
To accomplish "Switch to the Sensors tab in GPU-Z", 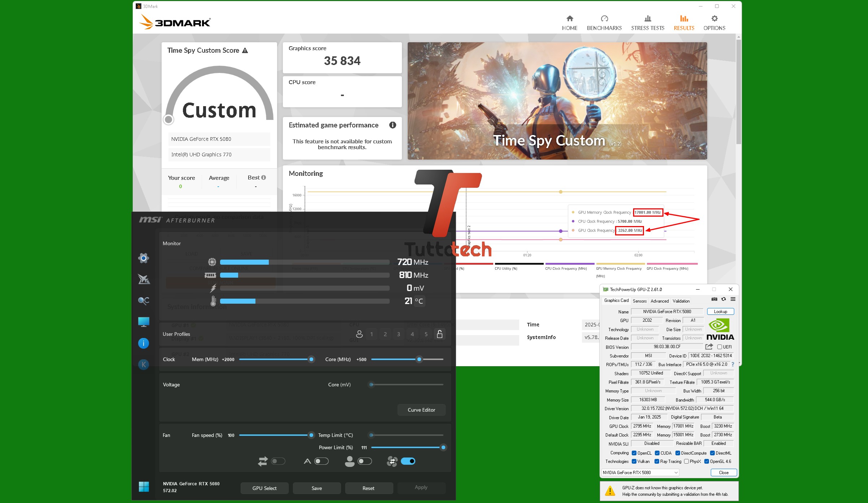I will click(640, 300).
